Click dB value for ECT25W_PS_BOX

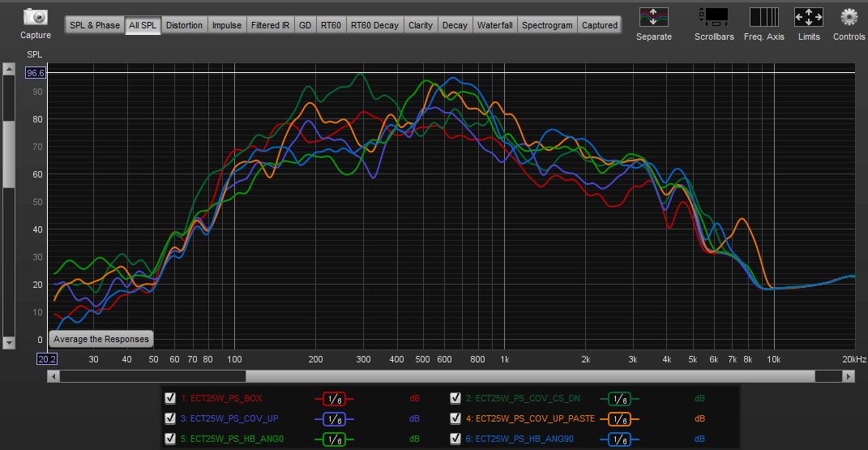(415, 399)
